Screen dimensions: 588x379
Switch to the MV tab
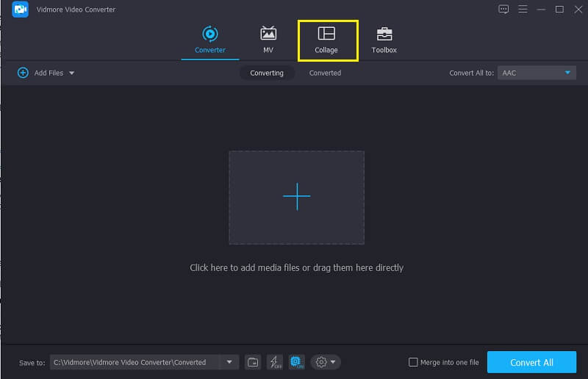point(268,40)
